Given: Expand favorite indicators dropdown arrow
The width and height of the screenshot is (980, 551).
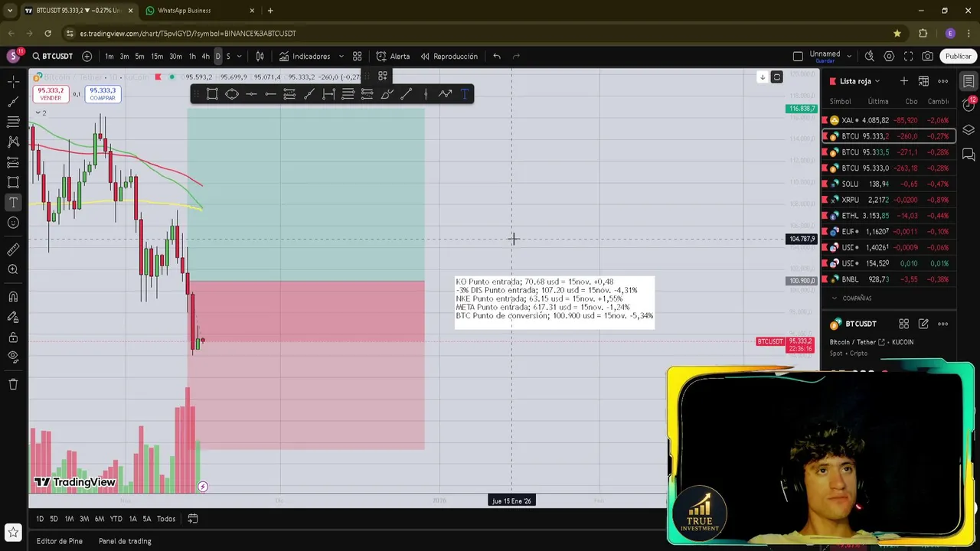Looking at the screenshot, I should [x=341, y=56].
